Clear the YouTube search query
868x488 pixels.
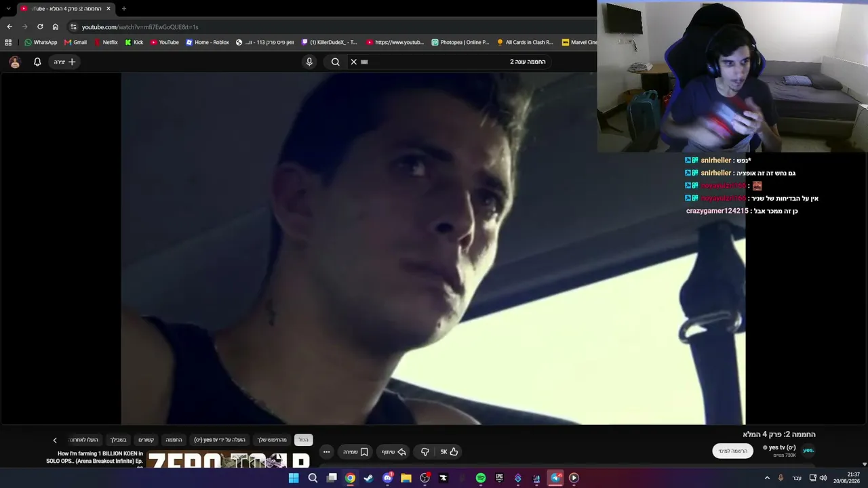(x=353, y=62)
